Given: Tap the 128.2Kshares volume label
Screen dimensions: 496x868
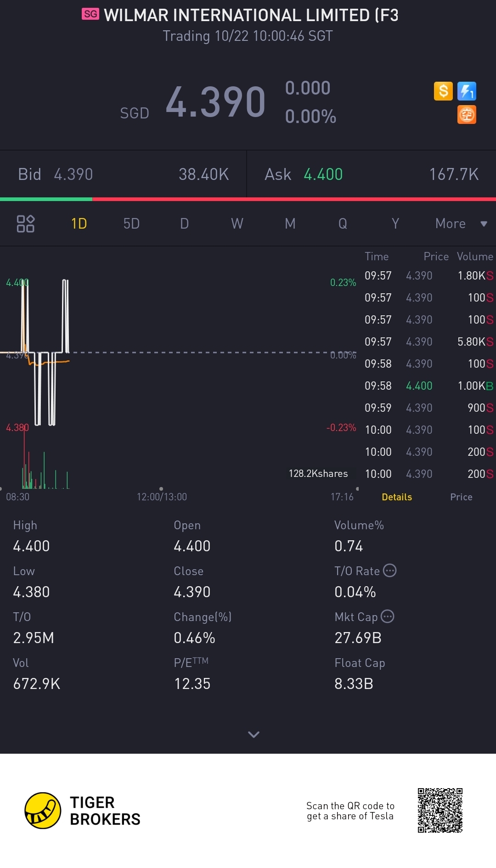Looking at the screenshot, I should click(318, 473).
